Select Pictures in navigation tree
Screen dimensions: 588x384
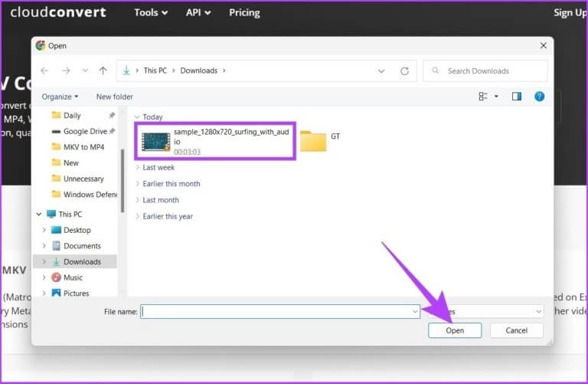[76, 293]
